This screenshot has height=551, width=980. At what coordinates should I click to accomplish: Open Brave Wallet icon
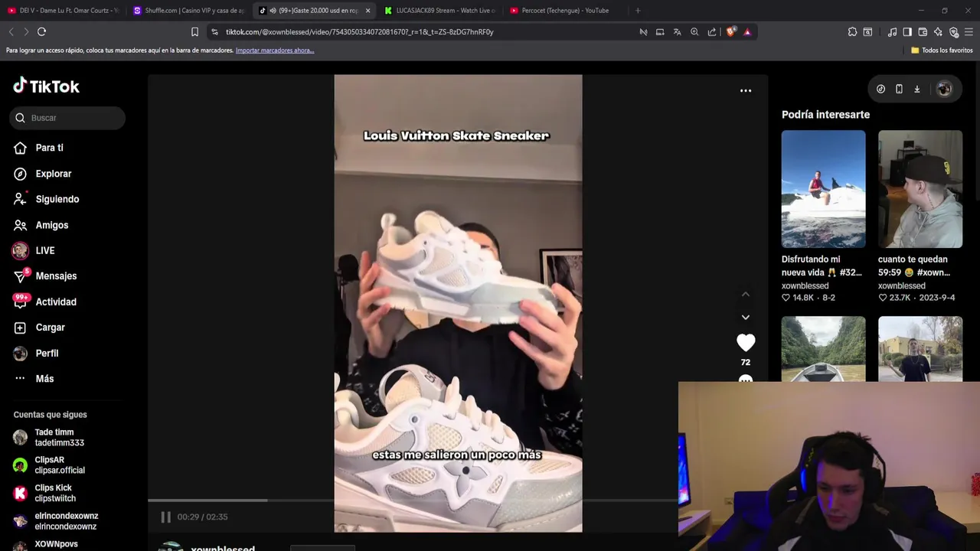click(923, 32)
